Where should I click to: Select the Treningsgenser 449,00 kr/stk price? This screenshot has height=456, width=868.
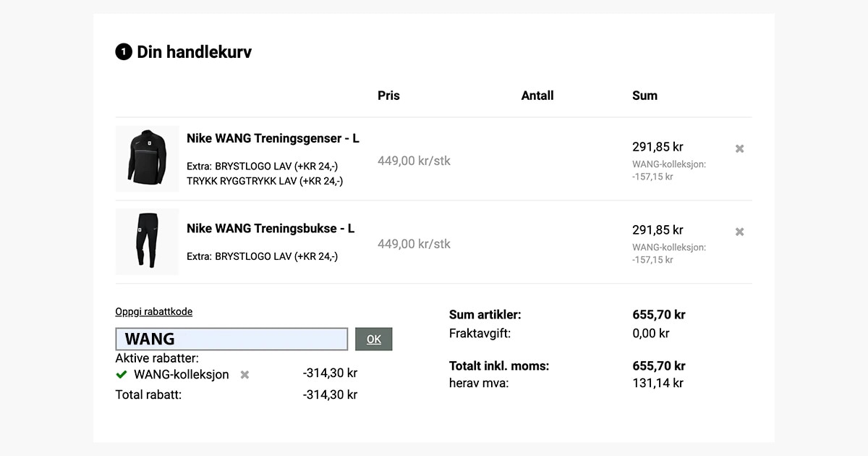[x=414, y=161]
